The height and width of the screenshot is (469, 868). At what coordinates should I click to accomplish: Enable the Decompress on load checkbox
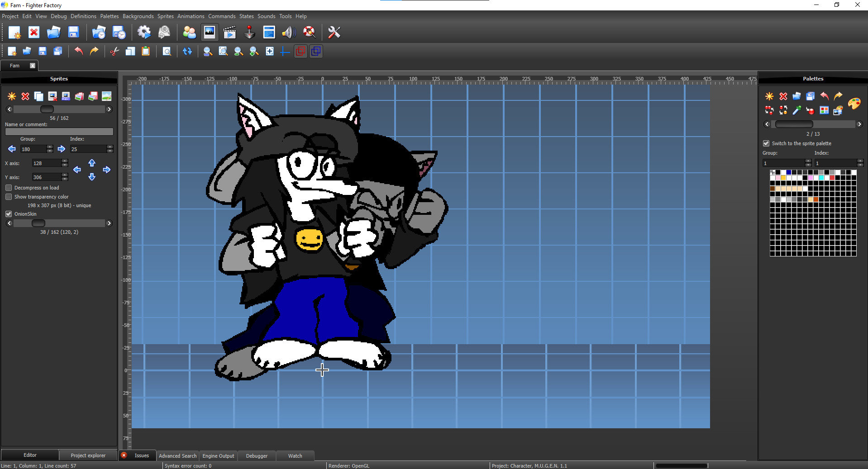coord(8,188)
